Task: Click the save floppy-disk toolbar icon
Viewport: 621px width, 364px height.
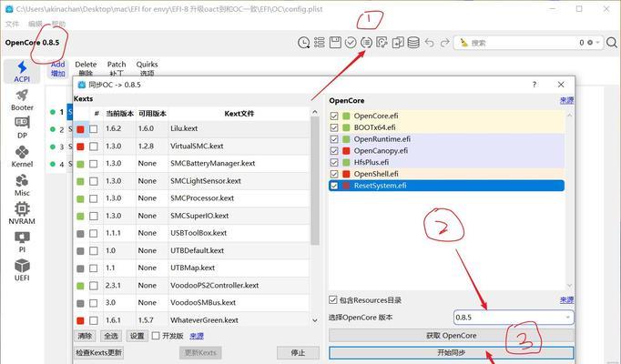Action: point(335,43)
